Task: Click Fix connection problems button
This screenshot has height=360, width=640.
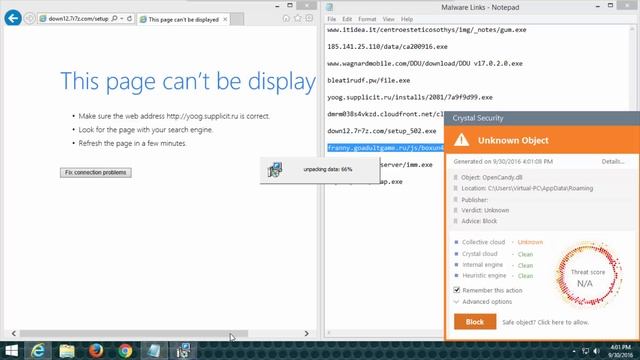Action: [96, 172]
